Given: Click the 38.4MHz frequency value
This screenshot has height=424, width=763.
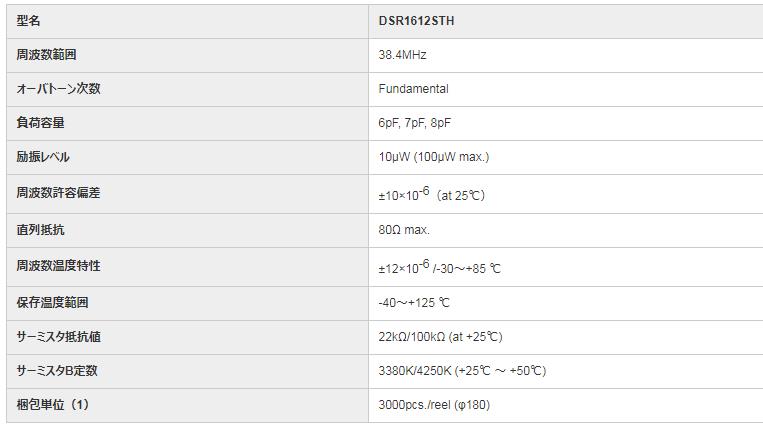Looking at the screenshot, I should [402, 55].
